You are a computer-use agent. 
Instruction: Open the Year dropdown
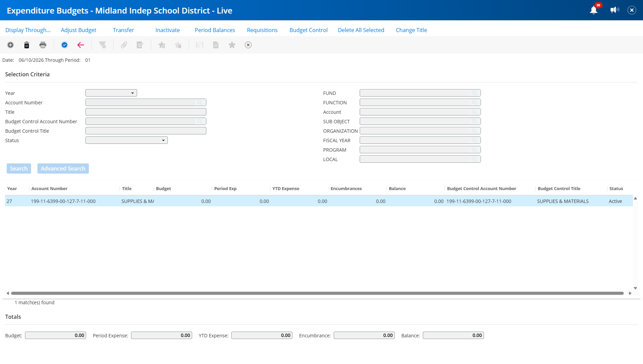tap(111, 93)
